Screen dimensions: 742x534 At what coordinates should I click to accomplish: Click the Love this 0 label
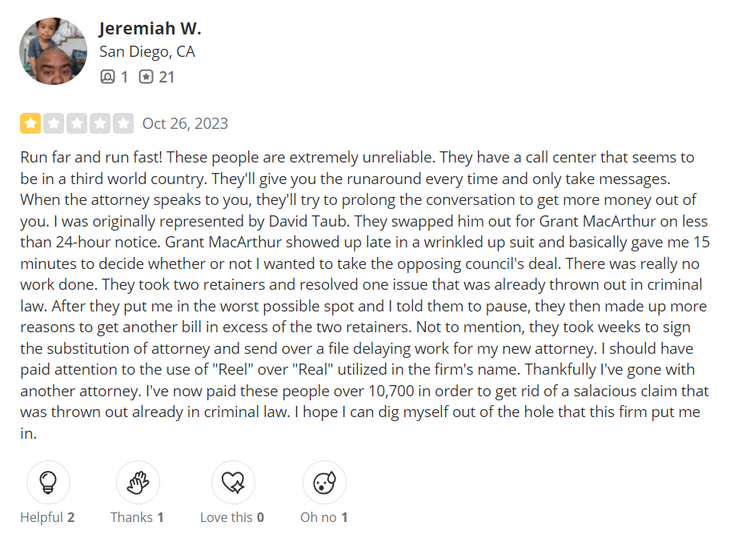[x=232, y=517]
